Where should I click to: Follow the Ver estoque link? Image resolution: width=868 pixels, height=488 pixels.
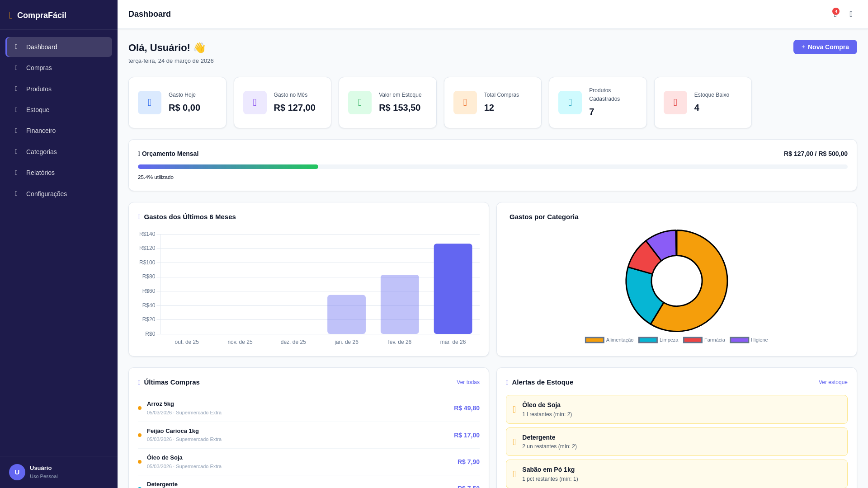[833, 383]
